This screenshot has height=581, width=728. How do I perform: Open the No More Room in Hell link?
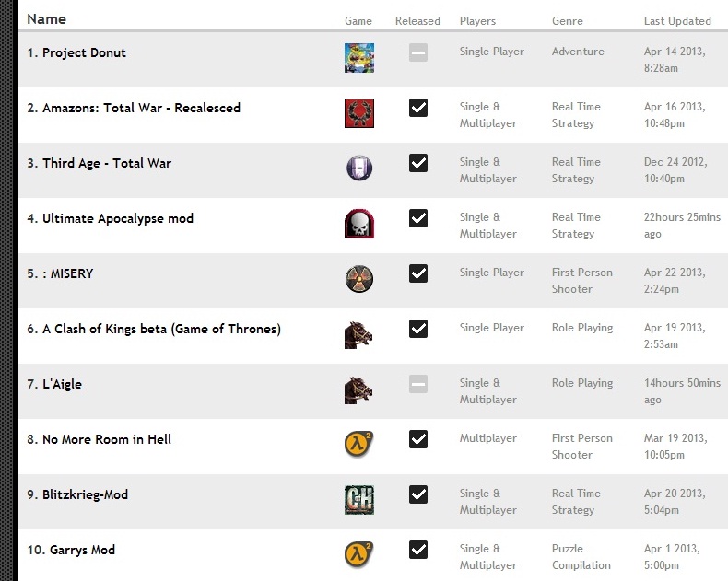click(107, 439)
